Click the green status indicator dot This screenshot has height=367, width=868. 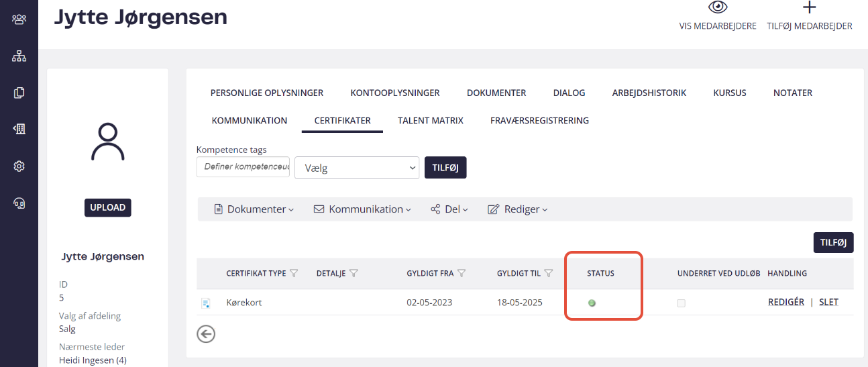(x=592, y=303)
